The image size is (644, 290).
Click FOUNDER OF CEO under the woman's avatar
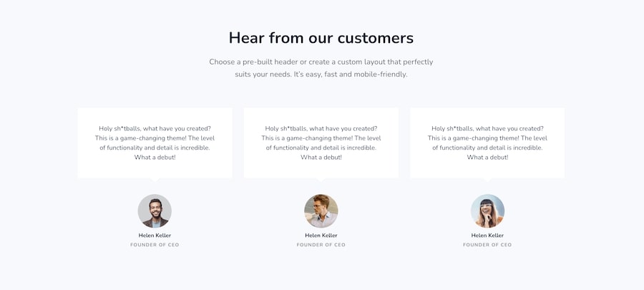tap(487, 245)
